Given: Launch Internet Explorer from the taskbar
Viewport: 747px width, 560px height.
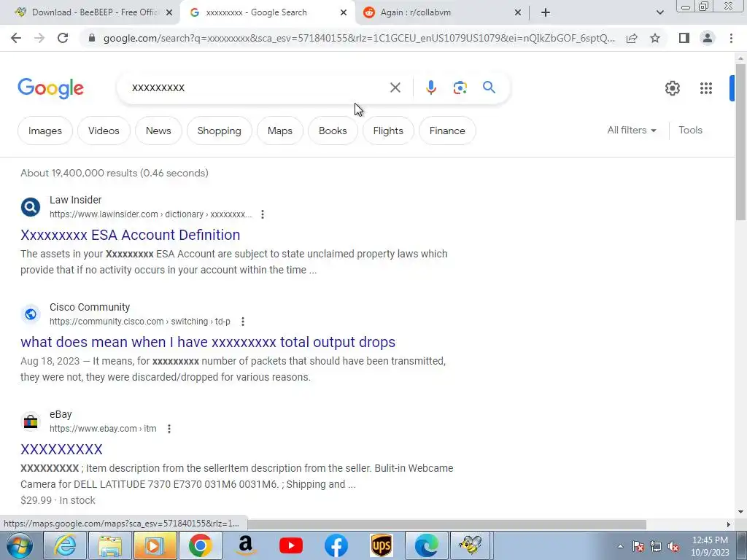Looking at the screenshot, I should coord(65,545).
